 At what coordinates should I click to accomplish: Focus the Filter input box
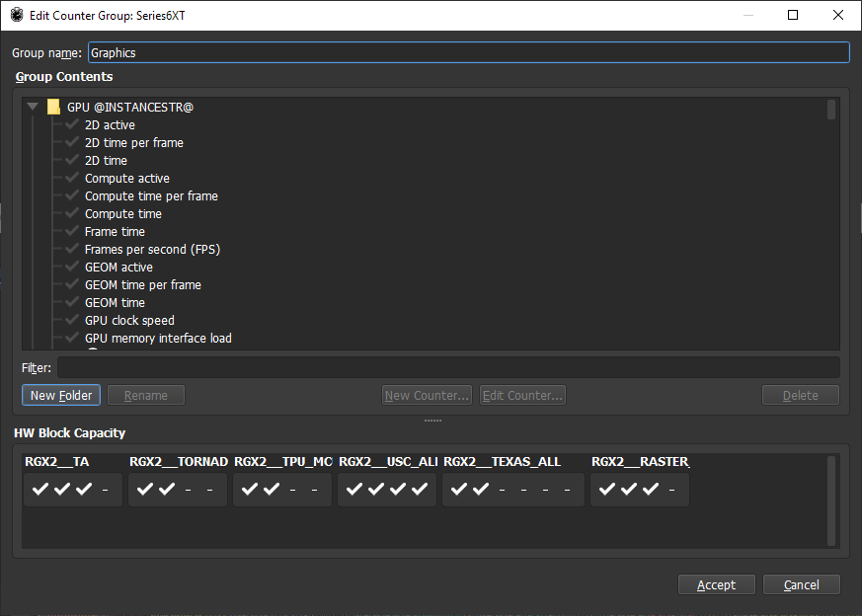(447, 367)
